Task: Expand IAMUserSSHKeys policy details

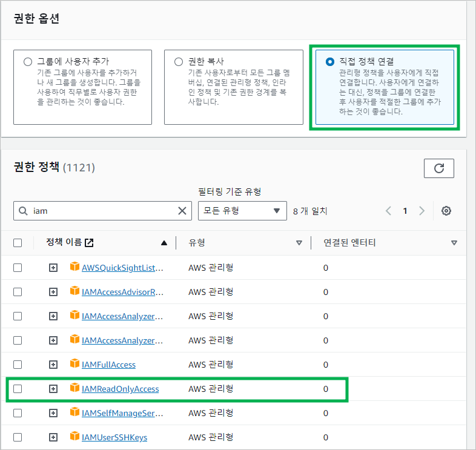Action: [53, 437]
